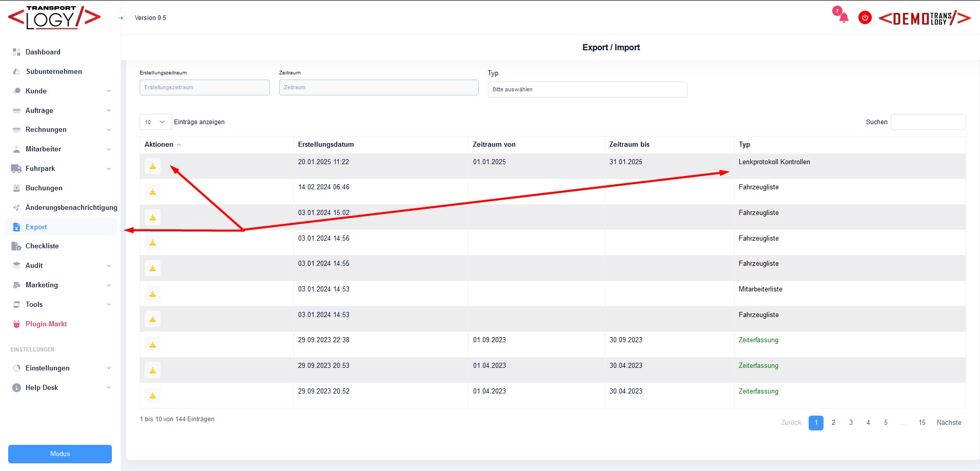Expand the Fuhrpark menu
This screenshot has height=471, width=980.
(x=61, y=169)
